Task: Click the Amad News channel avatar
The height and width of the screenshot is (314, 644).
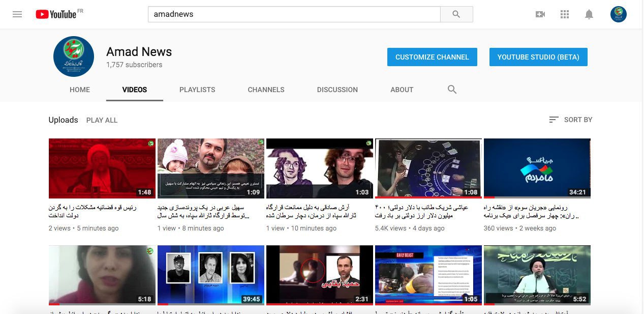Action: pos(74,56)
